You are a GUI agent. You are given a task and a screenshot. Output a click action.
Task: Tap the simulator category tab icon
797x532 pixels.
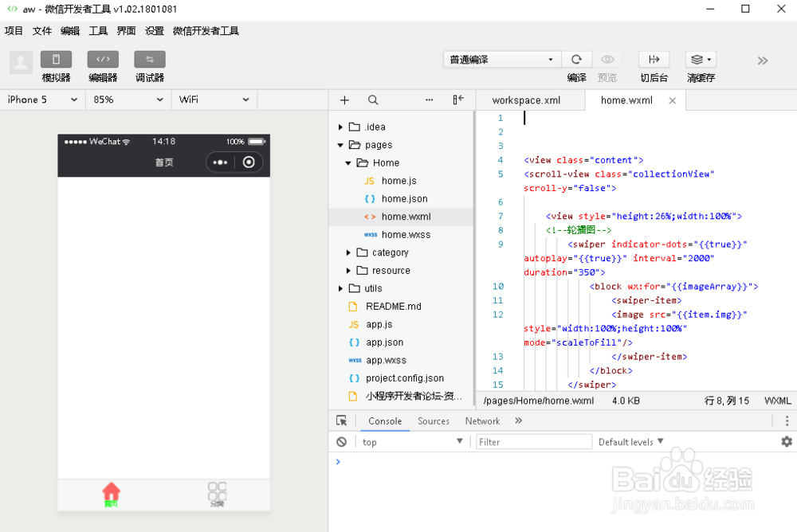tap(217, 495)
